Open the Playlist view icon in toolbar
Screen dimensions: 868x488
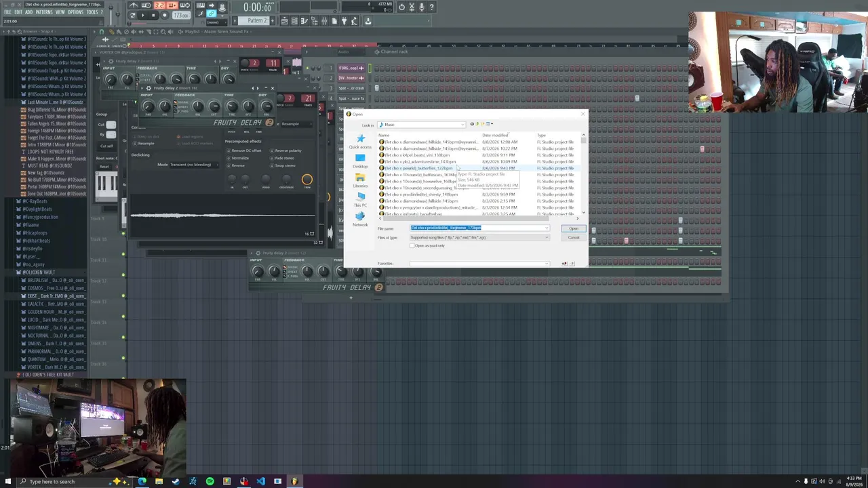[x=283, y=21]
